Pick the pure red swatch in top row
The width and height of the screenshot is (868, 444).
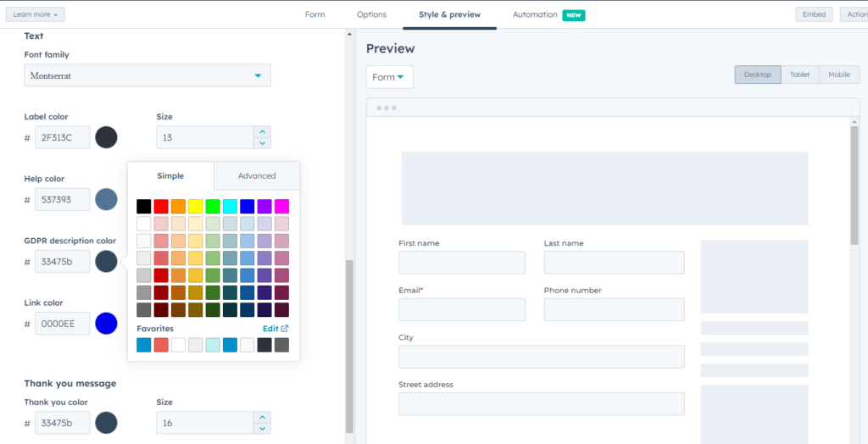(161, 207)
